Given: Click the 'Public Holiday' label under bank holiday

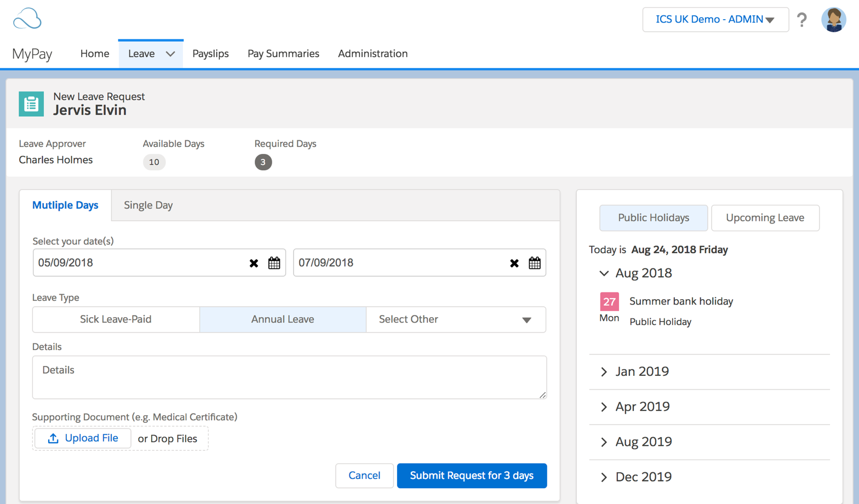Looking at the screenshot, I should pyautogui.click(x=660, y=322).
